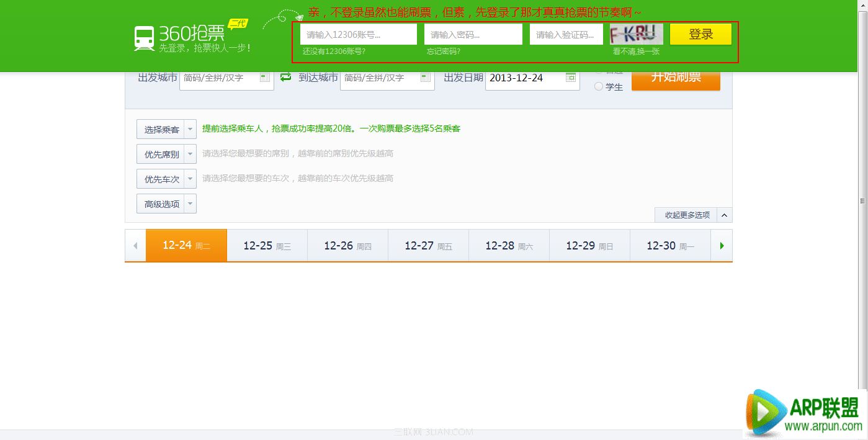This screenshot has width=868, height=440.
Task: Click the 忘记密码? link
Action: (x=443, y=52)
